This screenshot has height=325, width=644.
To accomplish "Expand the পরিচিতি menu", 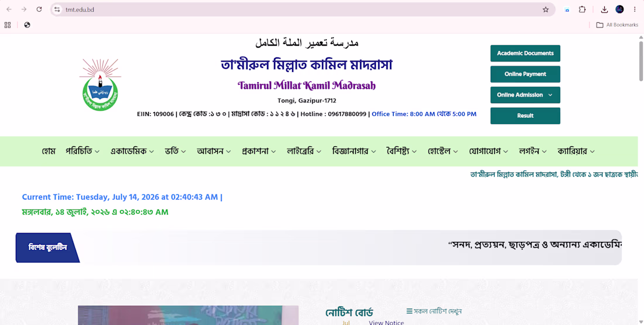I will (83, 151).
